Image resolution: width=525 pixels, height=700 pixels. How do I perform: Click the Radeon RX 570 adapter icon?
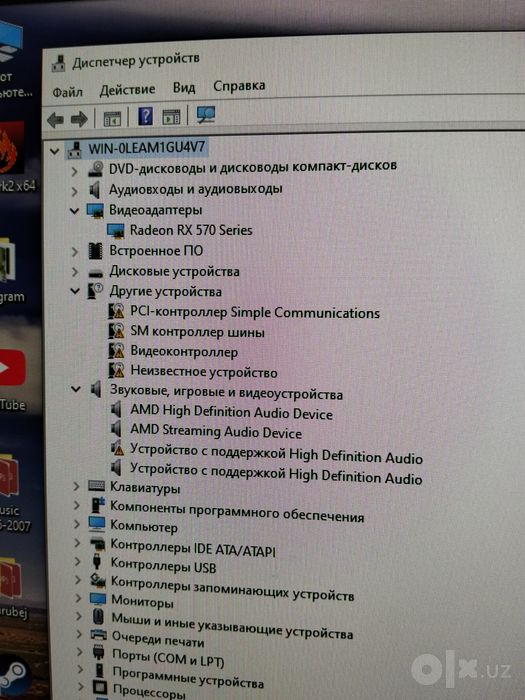(116, 231)
